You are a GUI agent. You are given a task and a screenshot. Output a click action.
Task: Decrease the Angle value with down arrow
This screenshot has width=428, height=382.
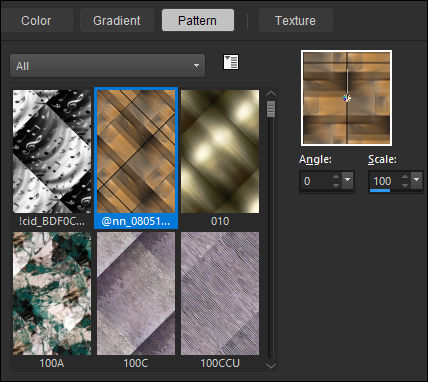336,186
